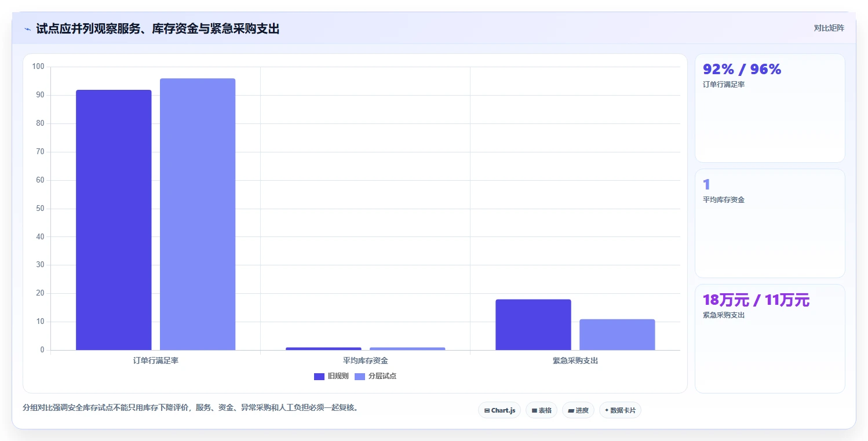Click the footer note starting 分组对比强调
This screenshot has height=441, width=868.
[191, 407]
